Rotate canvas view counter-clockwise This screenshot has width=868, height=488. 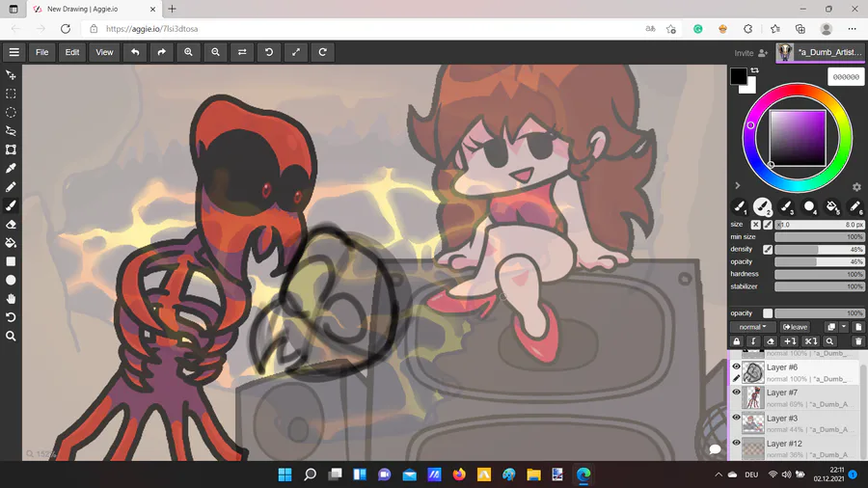click(x=269, y=52)
